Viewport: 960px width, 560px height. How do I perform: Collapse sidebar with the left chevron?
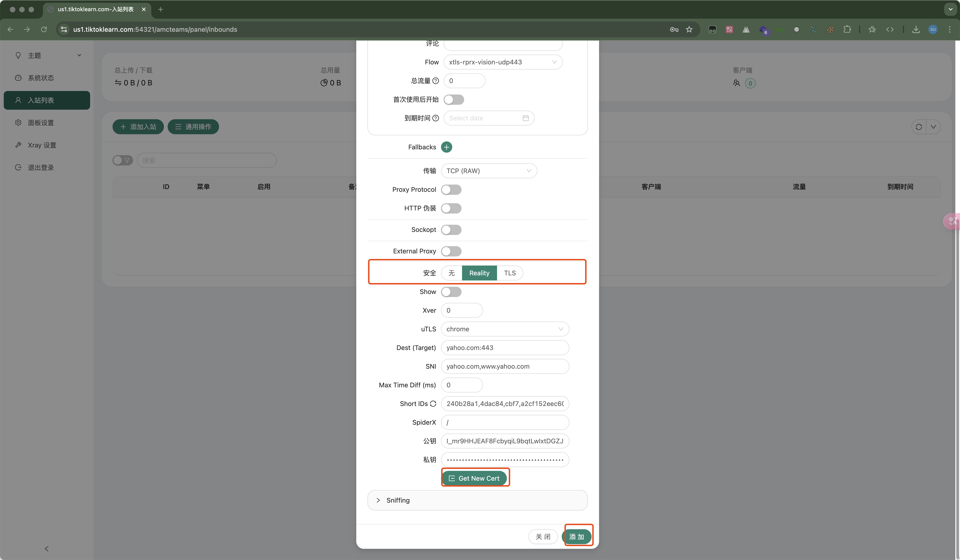pos(46,549)
